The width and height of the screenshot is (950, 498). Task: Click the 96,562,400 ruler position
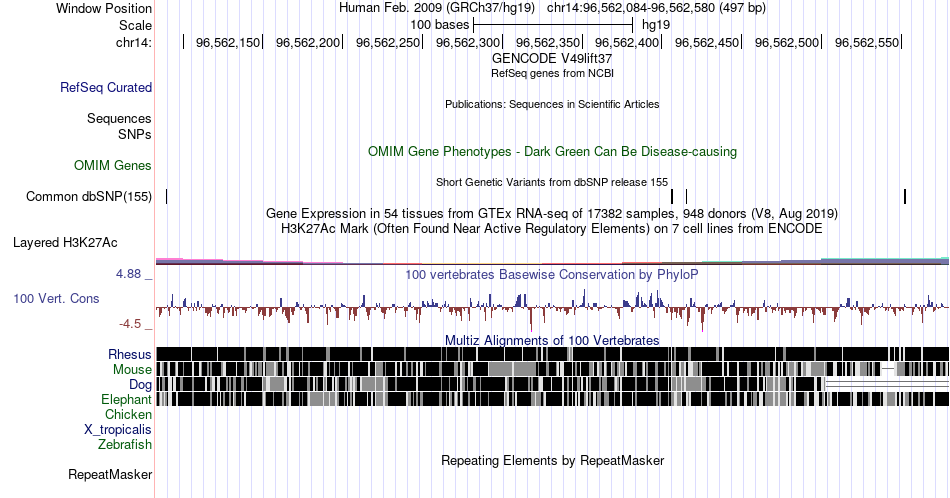626,42
